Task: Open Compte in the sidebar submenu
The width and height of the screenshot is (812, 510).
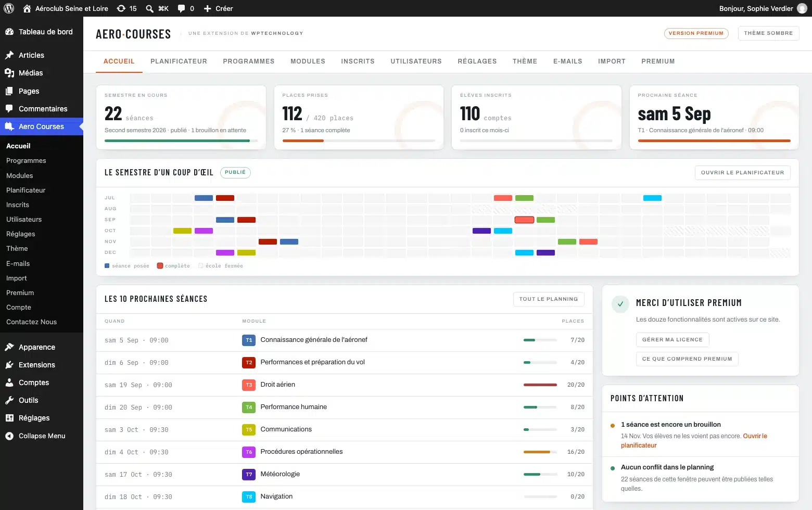Action: (19, 308)
